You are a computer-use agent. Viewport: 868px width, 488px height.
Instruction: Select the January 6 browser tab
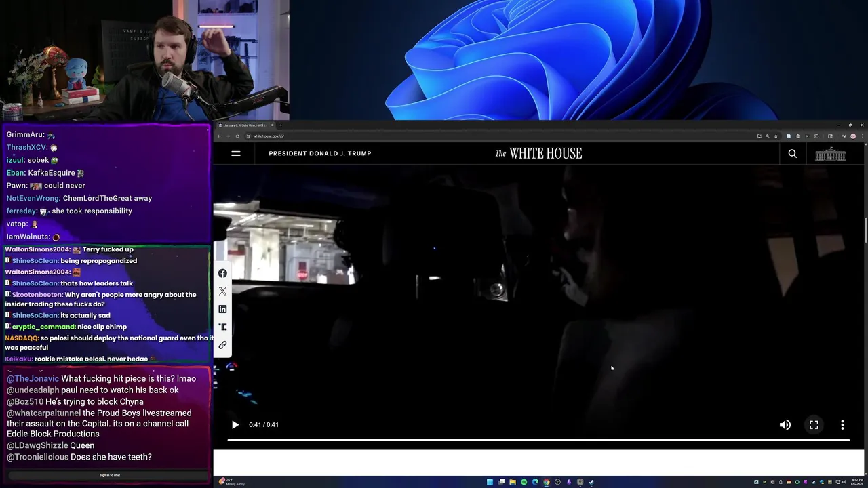[244, 125]
